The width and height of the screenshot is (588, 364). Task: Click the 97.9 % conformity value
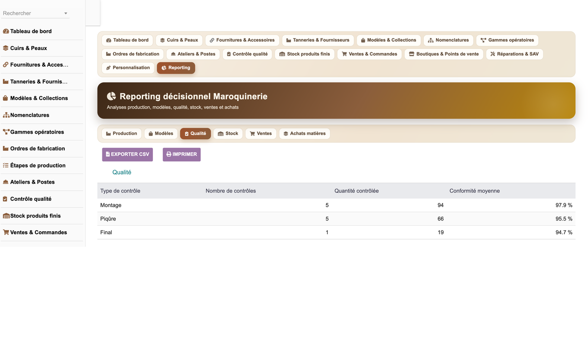click(x=563, y=205)
